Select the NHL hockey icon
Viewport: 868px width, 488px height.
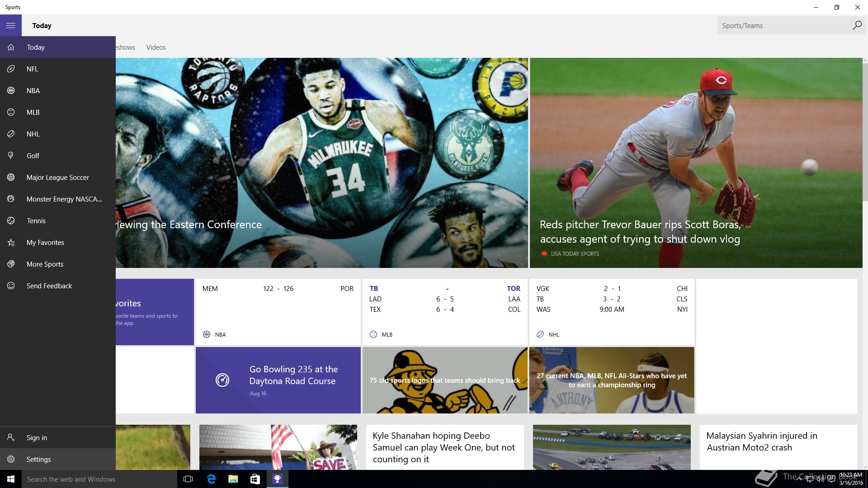click(x=11, y=134)
